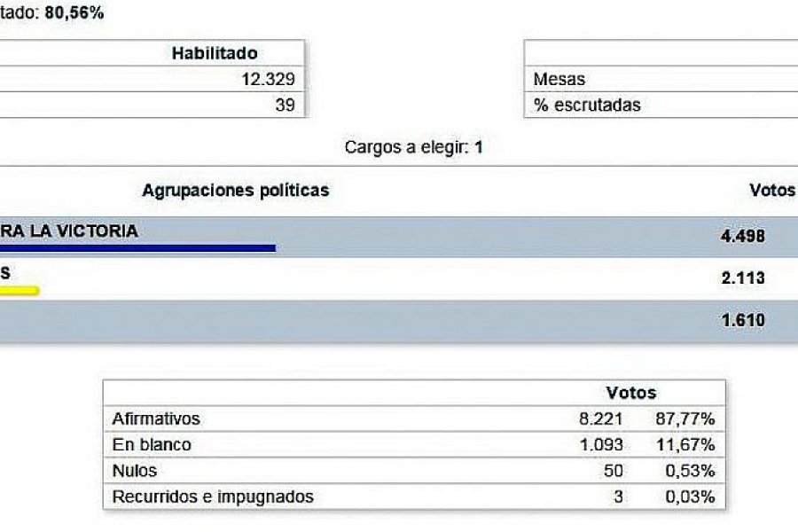Click the 4.498 votes value
The width and height of the screenshot is (798, 532).
(742, 236)
